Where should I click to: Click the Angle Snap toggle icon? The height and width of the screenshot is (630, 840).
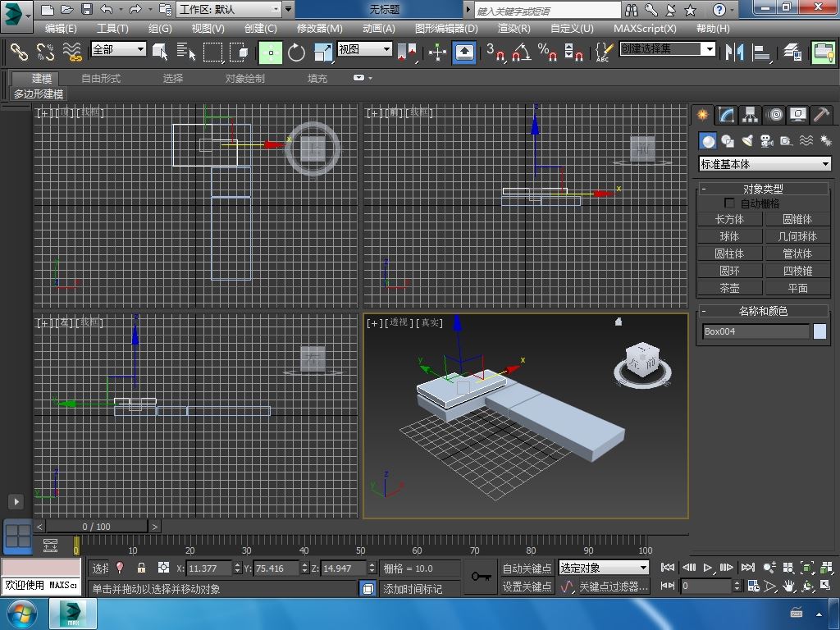click(x=521, y=52)
